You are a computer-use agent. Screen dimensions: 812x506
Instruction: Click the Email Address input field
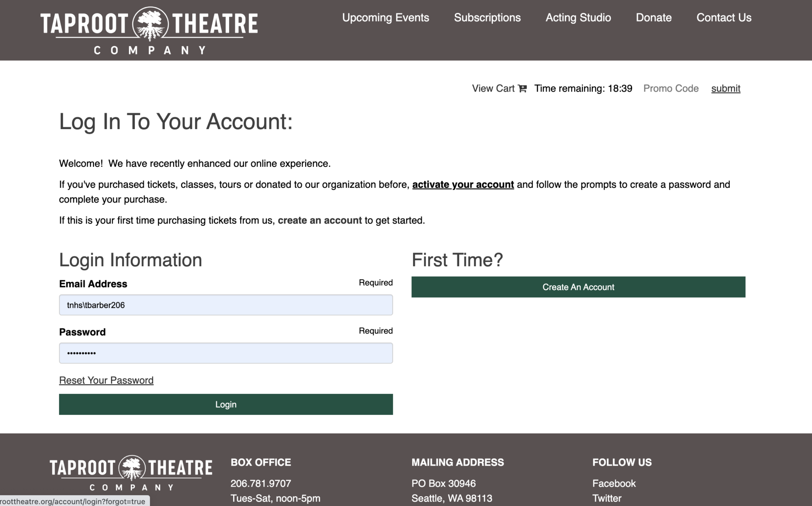(x=226, y=305)
